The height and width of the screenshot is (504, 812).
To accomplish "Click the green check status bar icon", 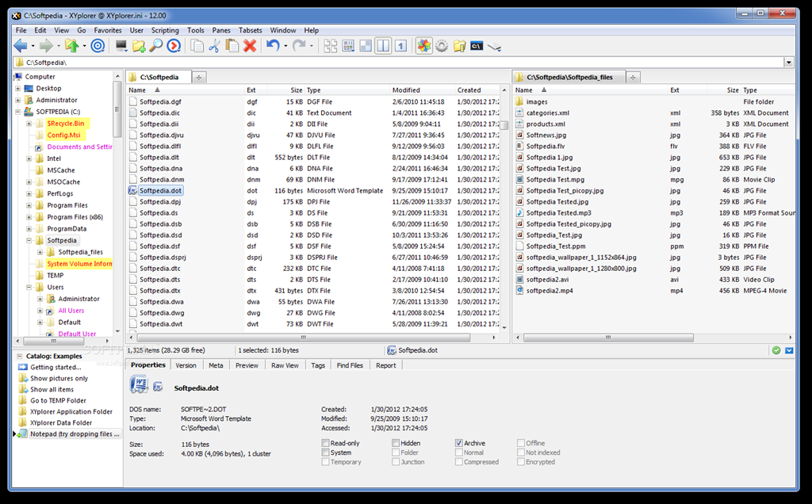I will (776, 350).
